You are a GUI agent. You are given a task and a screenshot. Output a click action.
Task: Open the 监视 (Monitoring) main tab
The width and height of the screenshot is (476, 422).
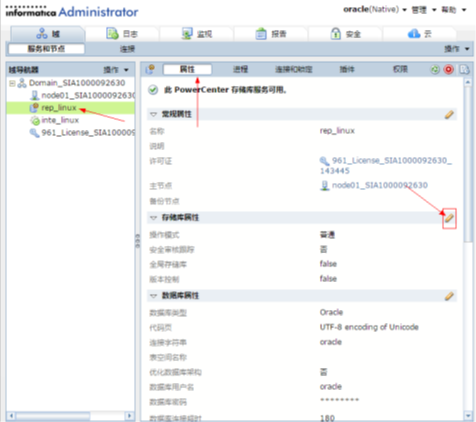196,34
